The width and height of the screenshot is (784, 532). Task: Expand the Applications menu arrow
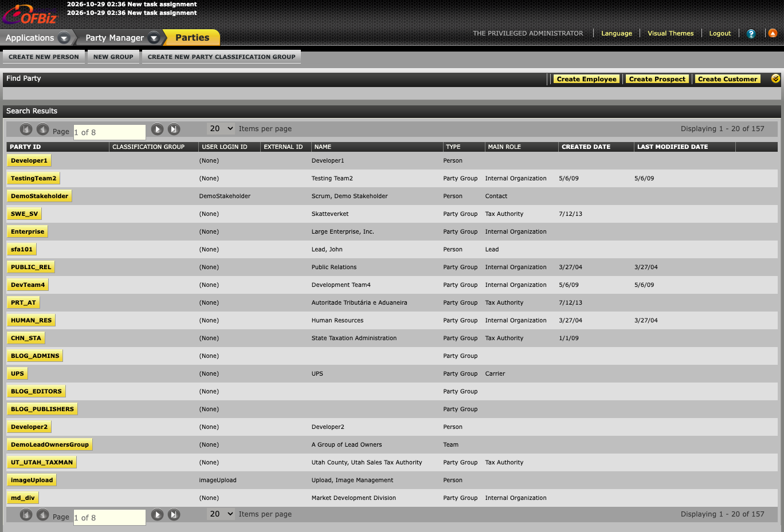point(64,38)
